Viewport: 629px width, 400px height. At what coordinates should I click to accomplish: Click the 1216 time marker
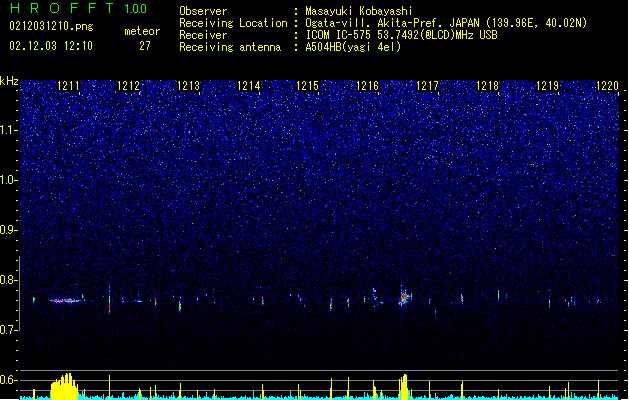pos(367,86)
